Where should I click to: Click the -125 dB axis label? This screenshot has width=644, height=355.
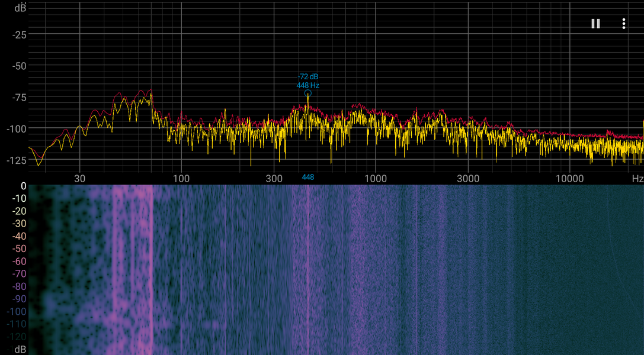click(17, 160)
